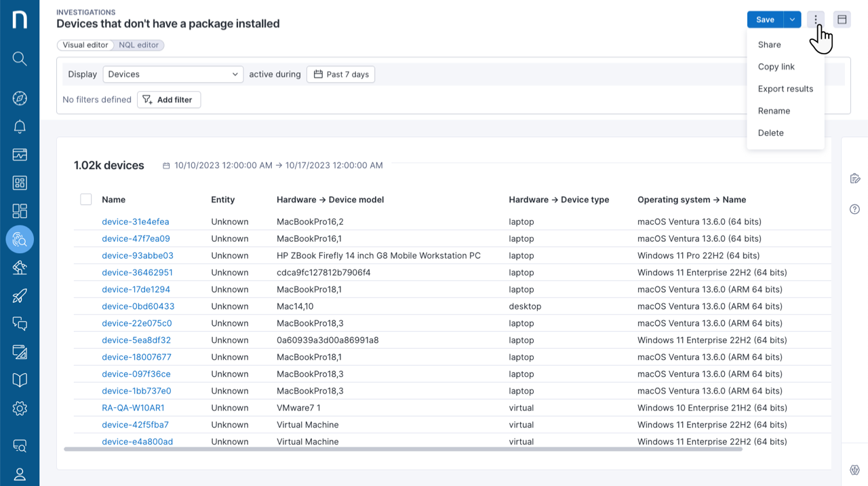
Task: Switch to Visual editor toggle
Action: click(x=85, y=45)
